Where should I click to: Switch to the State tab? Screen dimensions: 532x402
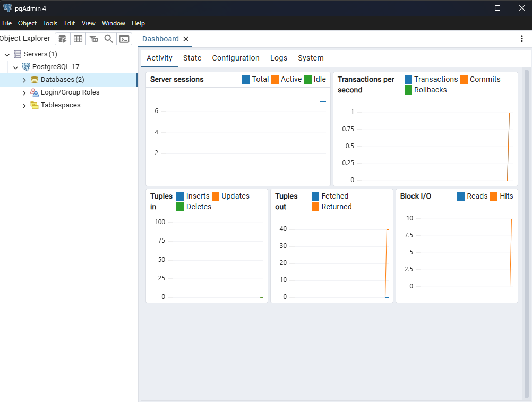point(192,58)
